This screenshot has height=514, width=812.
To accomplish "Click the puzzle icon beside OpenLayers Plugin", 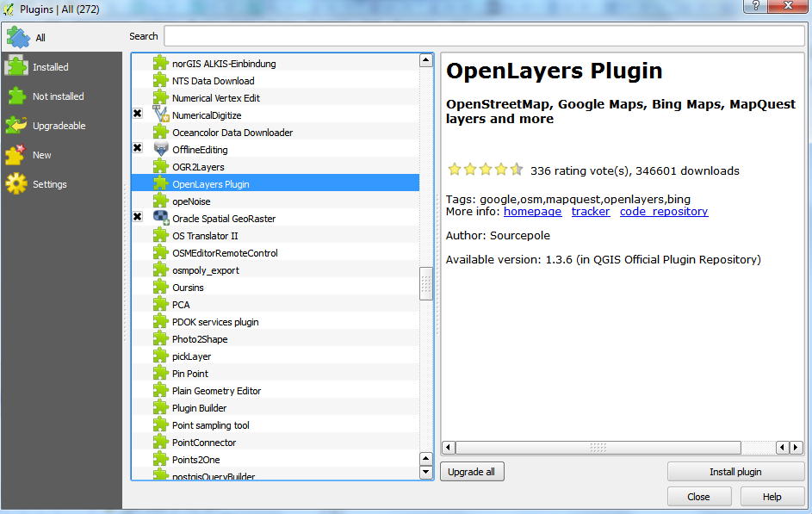I will 161,183.
